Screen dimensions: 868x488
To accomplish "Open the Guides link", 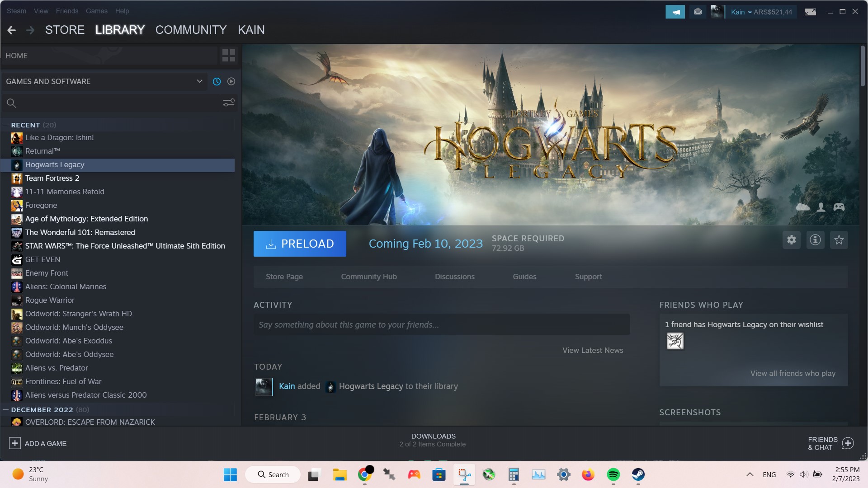I will (x=524, y=277).
